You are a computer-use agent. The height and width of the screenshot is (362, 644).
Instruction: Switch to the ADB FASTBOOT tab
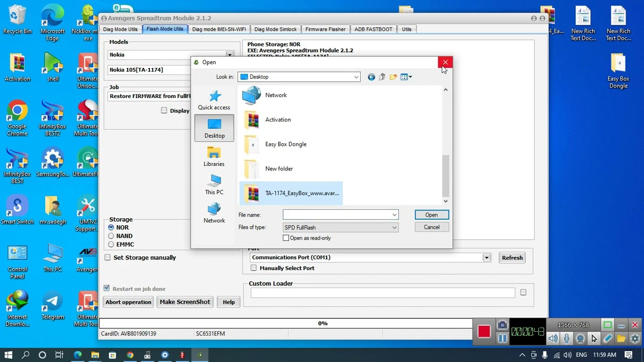373,29
